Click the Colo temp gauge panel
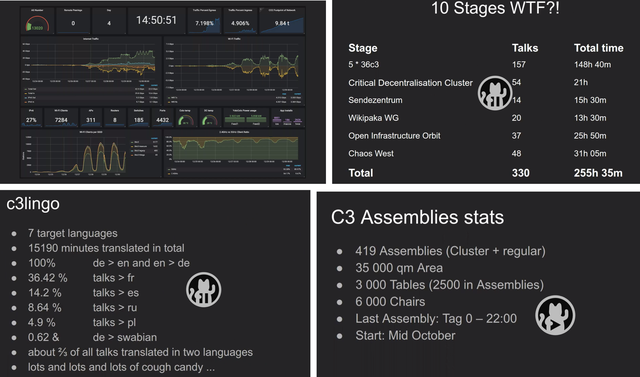The height and width of the screenshot is (377, 640). [187, 118]
